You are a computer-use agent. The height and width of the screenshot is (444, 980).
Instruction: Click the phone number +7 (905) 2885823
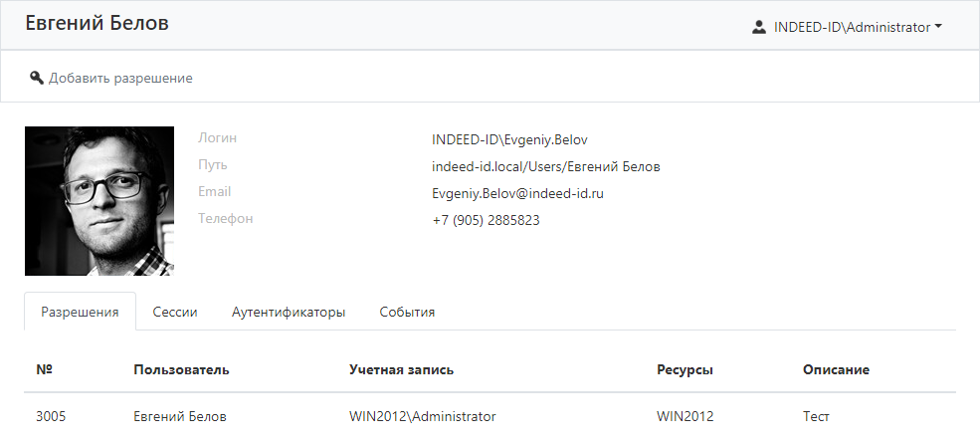coord(486,220)
